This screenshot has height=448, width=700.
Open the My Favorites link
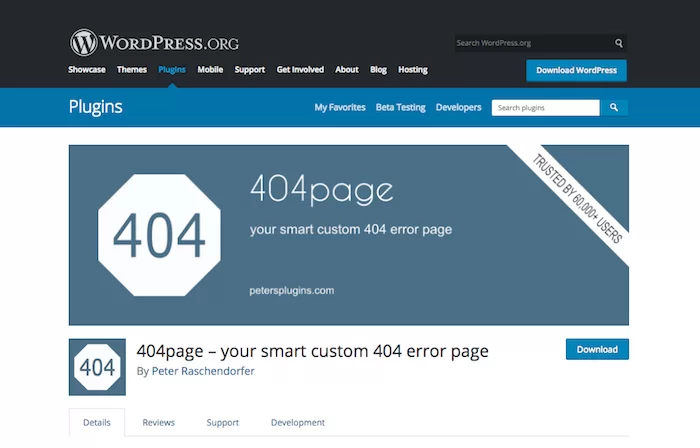click(x=340, y=108)
